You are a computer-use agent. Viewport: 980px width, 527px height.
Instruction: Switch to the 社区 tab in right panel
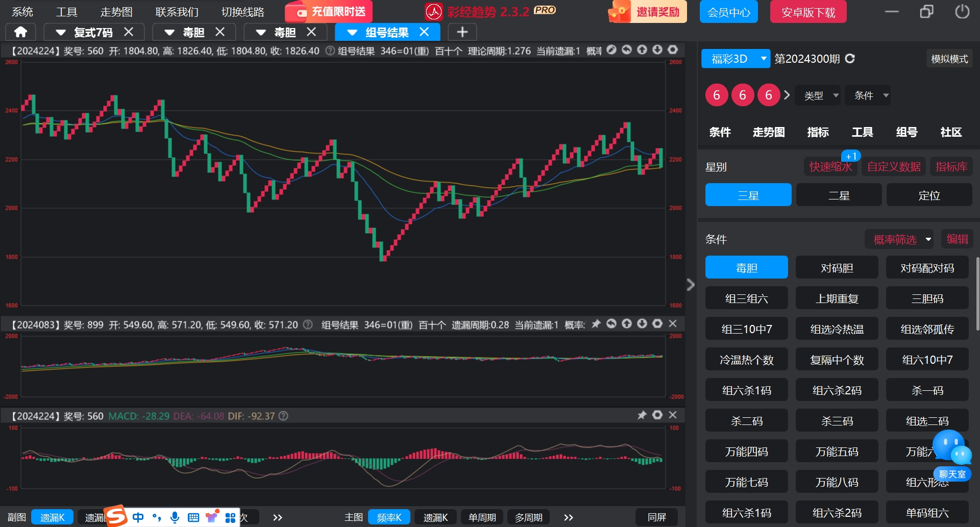[951, 132]
